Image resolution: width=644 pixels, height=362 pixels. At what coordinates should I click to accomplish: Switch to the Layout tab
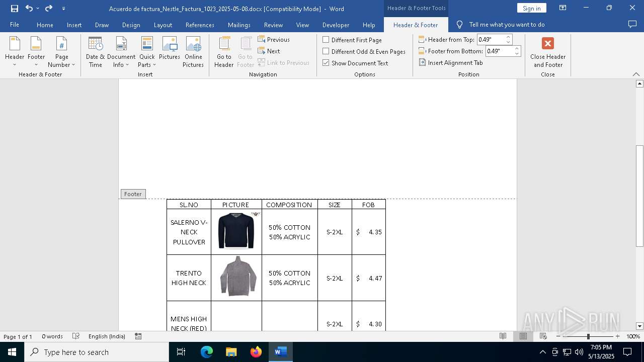pyautogui.click(x=163, y=25)
